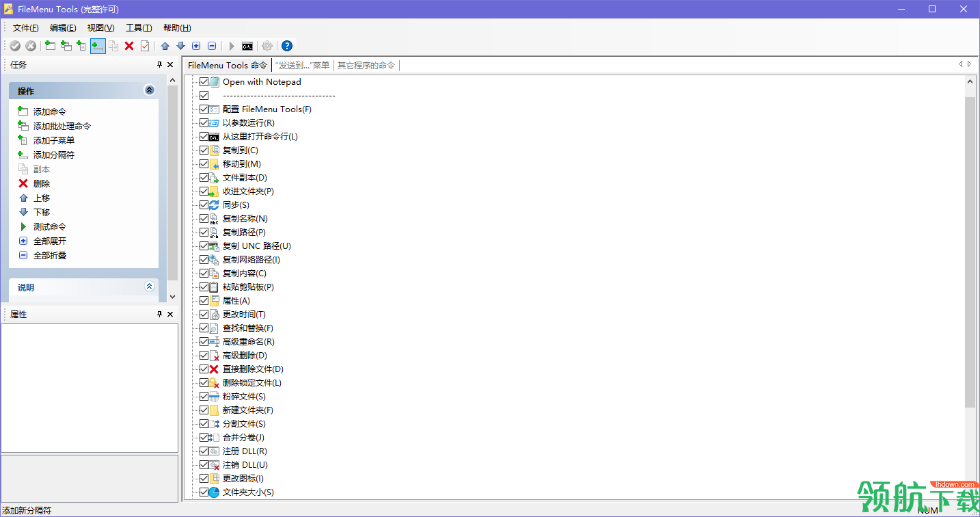This screenshot has width=980, height=517.
Task: Click 添加分隔符 in the 操作 panel
Action: coord(54,155)
